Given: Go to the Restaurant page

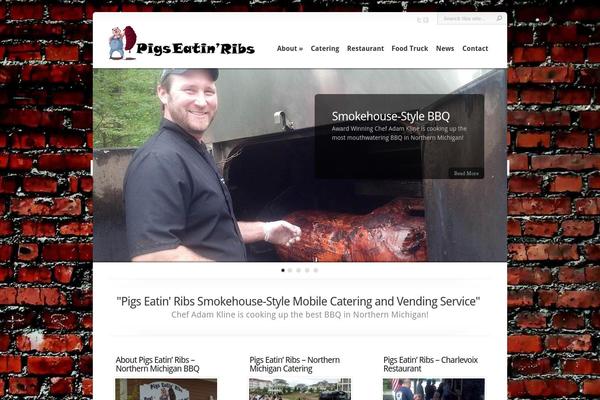Looking at the screenshot, I should pos(365,49).
